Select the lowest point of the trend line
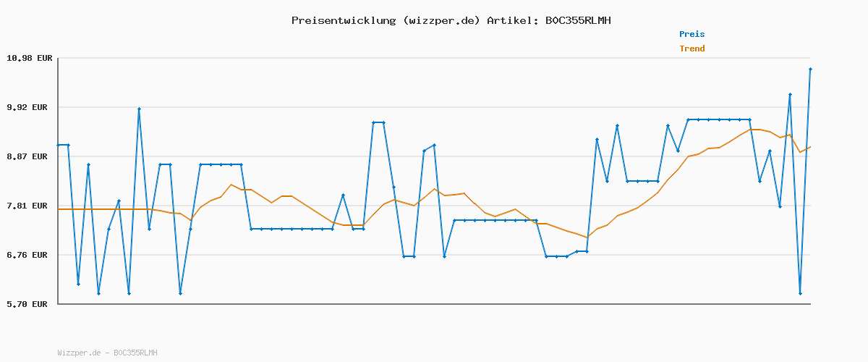 point(587,237)
